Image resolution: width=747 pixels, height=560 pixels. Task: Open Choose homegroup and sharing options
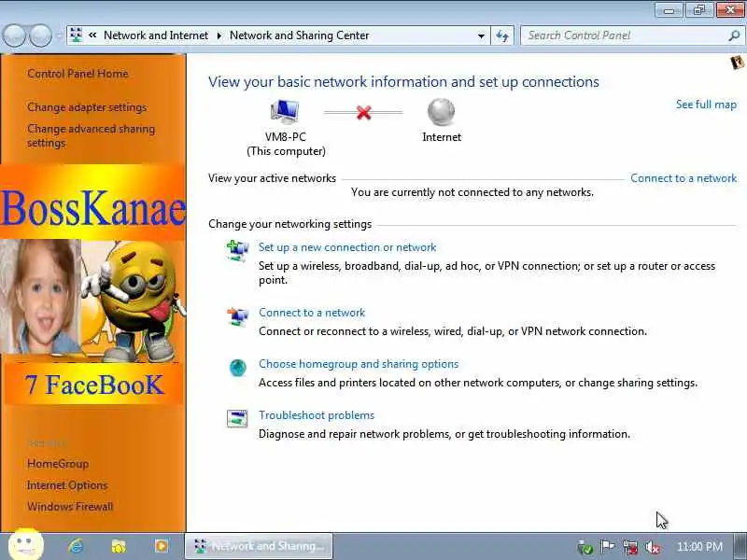(359, 364)
